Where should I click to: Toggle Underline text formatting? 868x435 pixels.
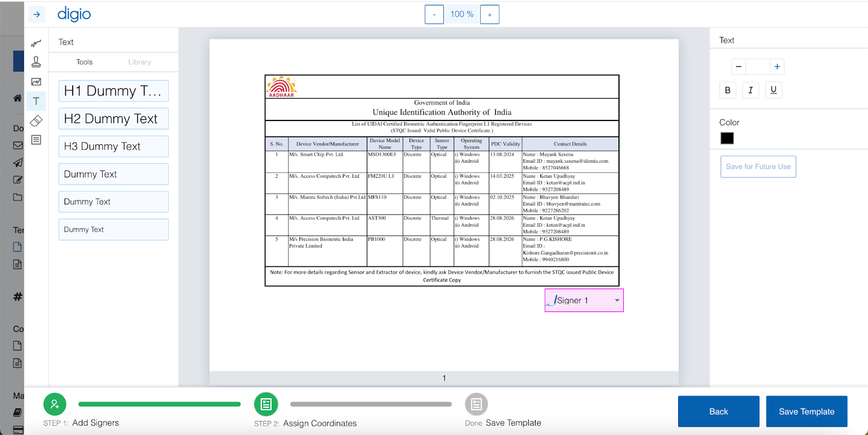pyautogui.click(x=774, y=90)
